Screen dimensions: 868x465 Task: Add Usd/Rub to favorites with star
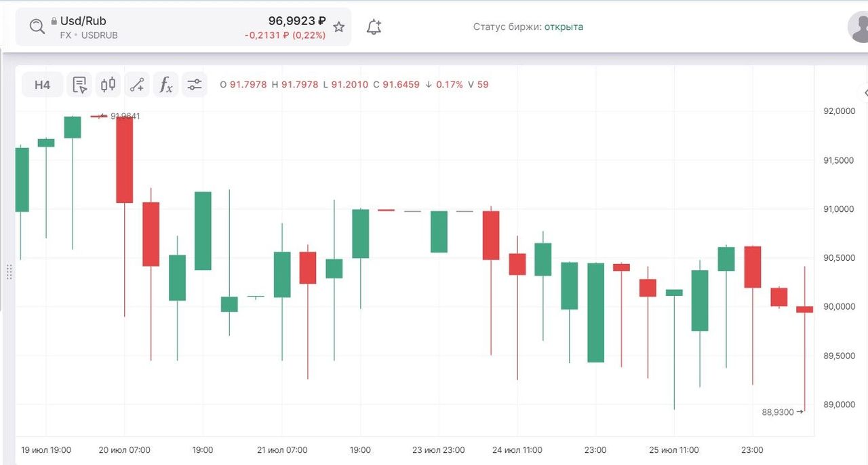[339, 27]
